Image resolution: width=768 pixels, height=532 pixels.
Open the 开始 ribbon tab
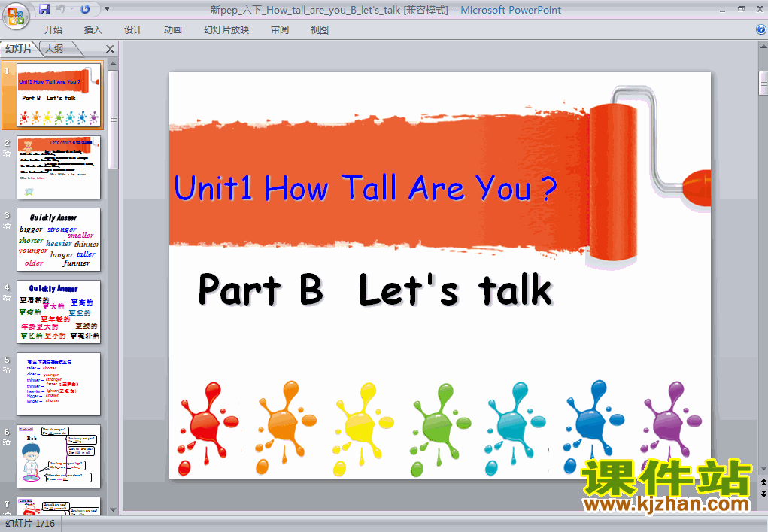pyautogui.click(x=53, y=30)
